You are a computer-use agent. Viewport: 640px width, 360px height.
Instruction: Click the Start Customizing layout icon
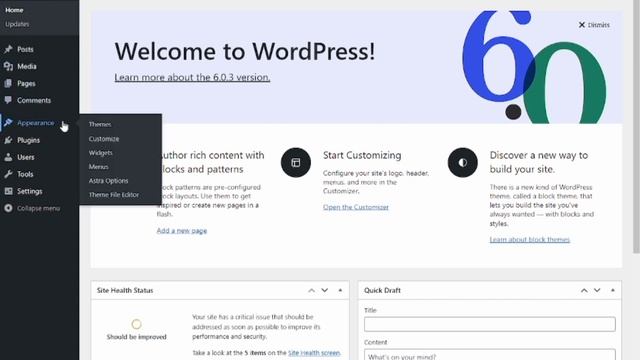[296, 162]
